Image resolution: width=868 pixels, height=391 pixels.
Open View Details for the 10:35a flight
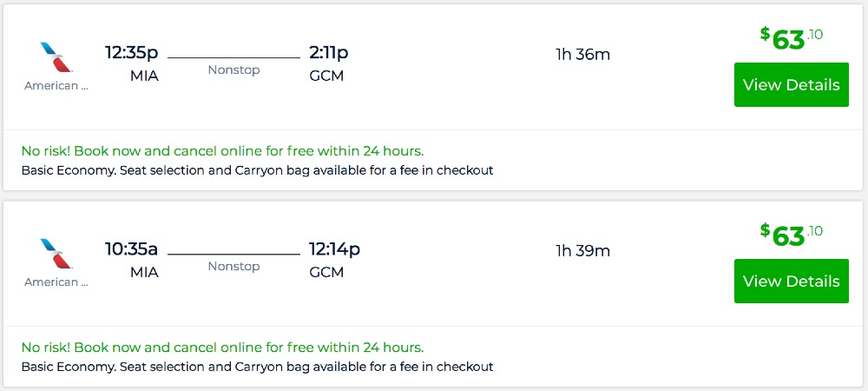pyautogui.click(x=791, y=282)
